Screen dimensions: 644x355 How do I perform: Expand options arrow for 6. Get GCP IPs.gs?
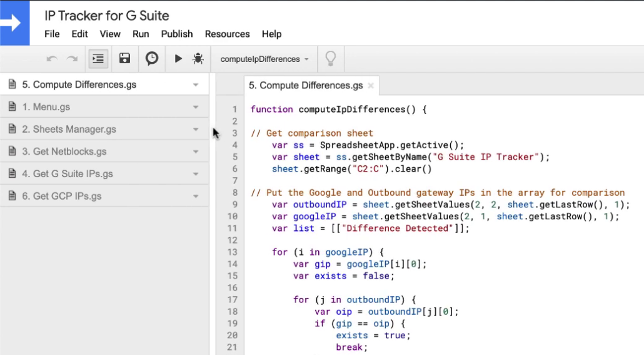(x=196, y=196)
